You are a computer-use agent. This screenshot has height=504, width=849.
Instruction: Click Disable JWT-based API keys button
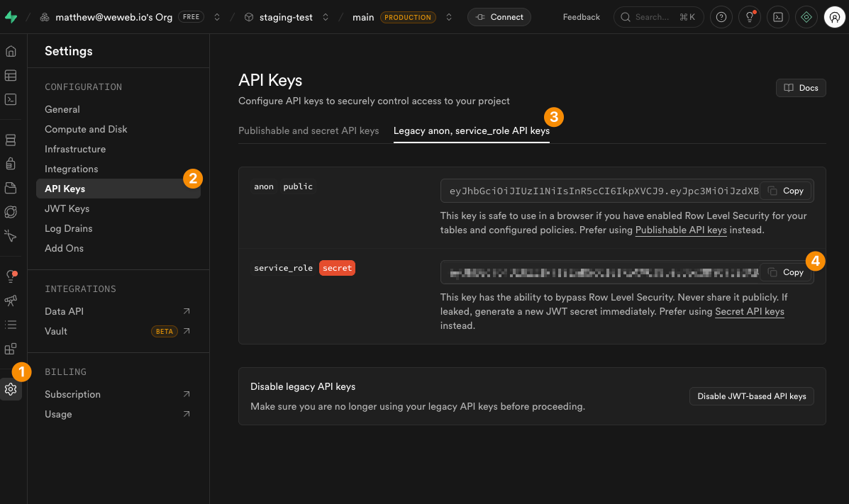tap(752, 396)
